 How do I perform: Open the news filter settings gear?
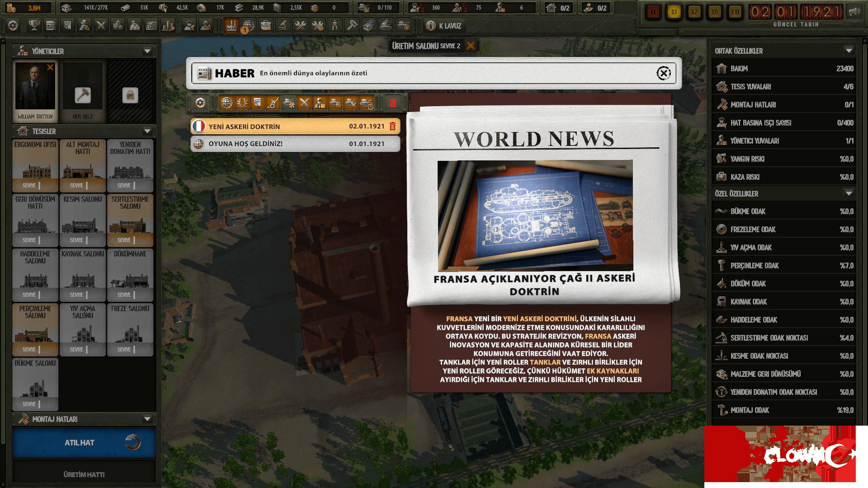click(201, 103)
